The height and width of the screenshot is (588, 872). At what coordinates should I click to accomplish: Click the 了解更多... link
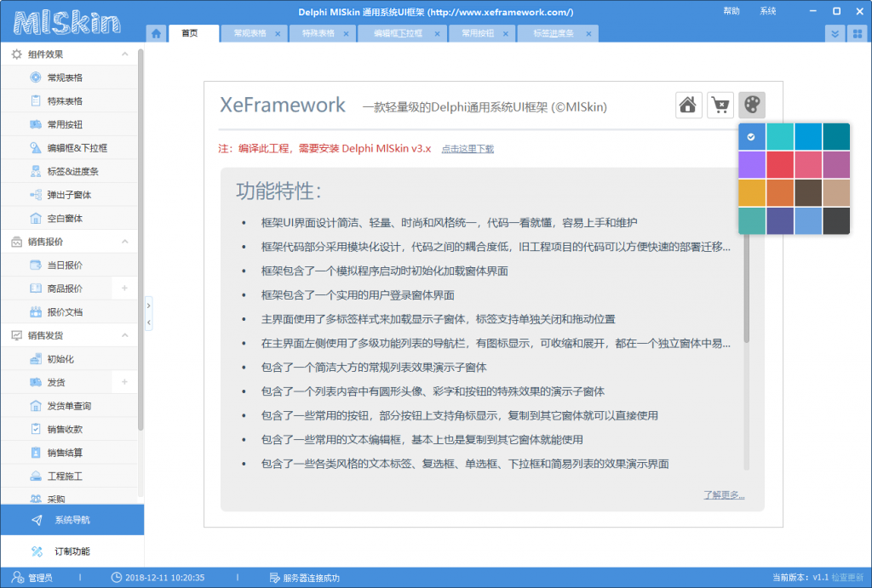[724, 494]
